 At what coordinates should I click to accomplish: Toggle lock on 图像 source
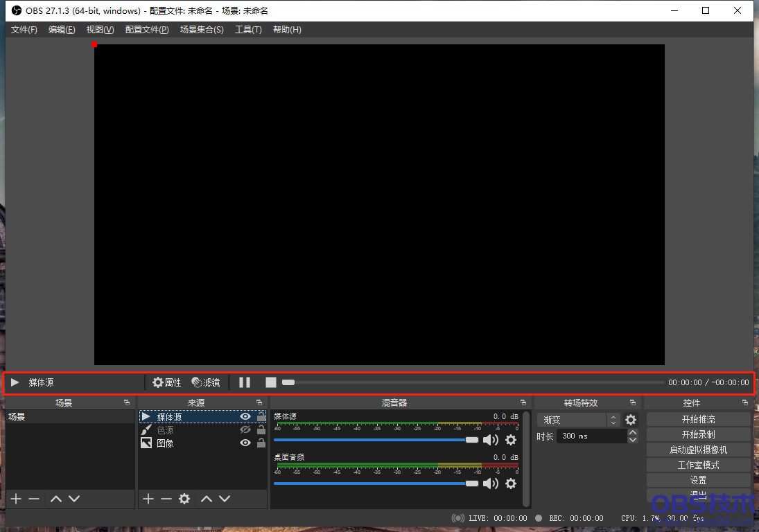tap(261, 442)
